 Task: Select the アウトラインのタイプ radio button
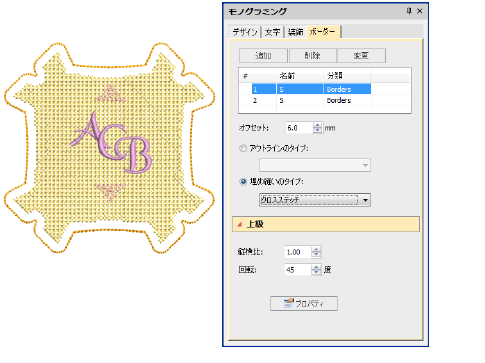pyautogui.click(x=243, y=148)
